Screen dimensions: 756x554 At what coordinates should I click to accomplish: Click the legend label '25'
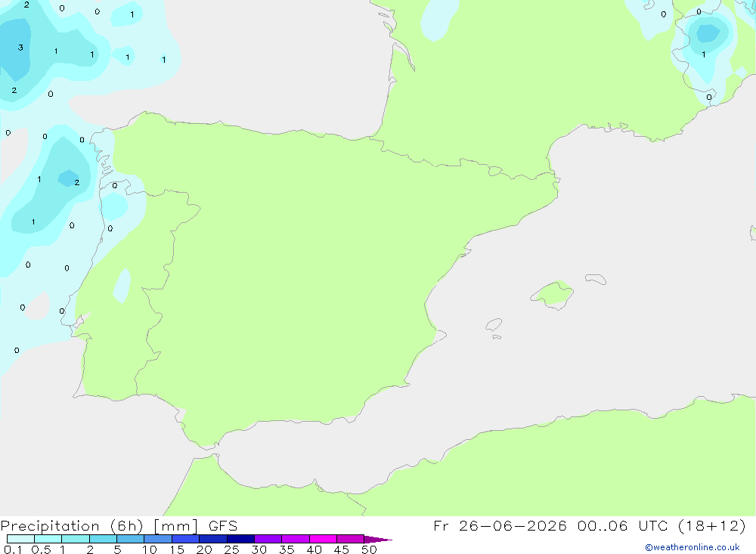point(232,549)
